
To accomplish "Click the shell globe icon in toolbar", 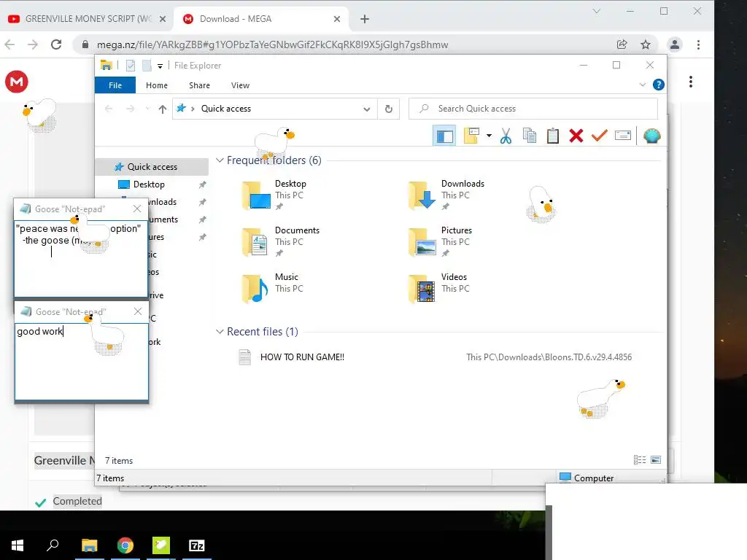I will click(x=651, y=136).
